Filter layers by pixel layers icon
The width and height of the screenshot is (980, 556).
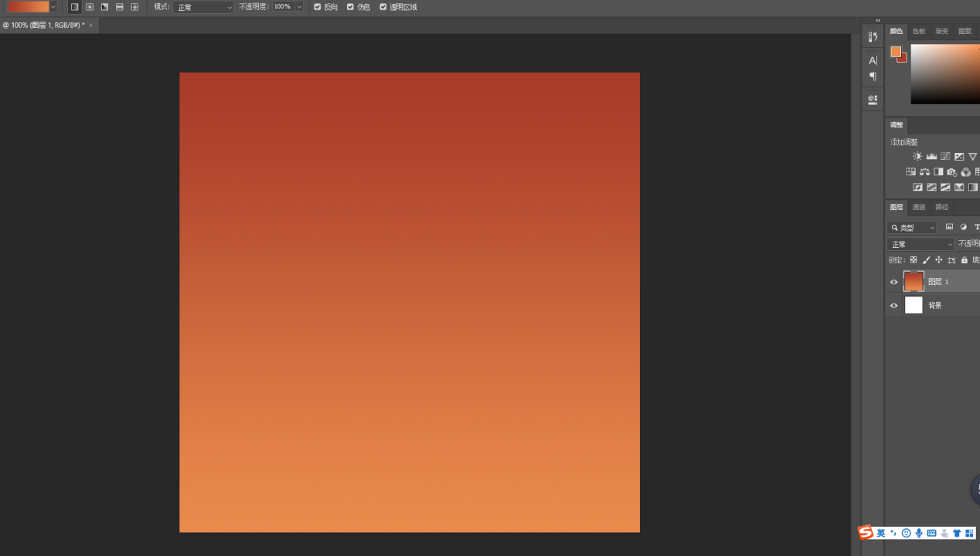(x=949, y=227)
